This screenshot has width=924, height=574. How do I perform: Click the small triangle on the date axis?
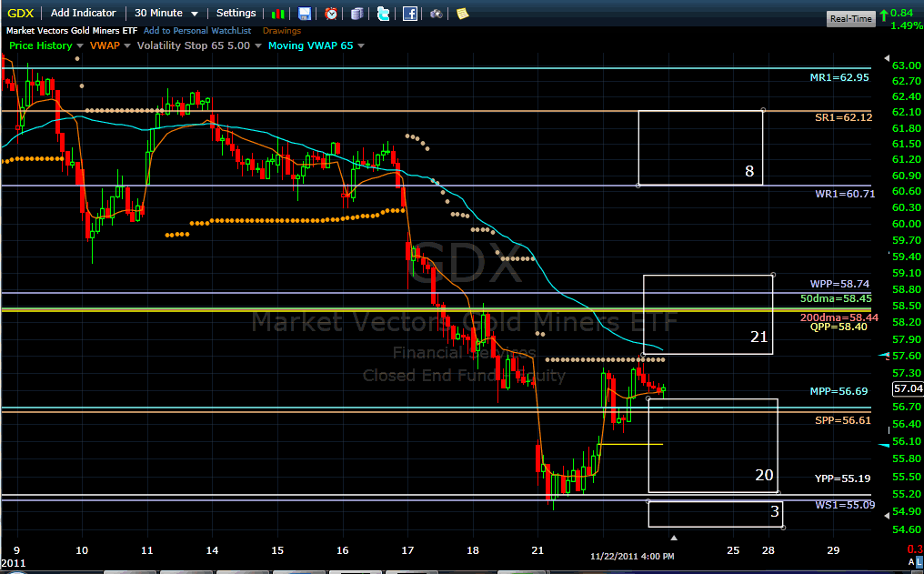point(674,538)
